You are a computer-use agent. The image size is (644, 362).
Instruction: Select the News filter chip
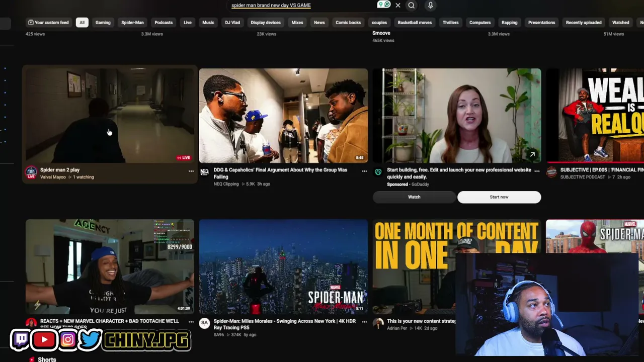click(x=319, y=23)
